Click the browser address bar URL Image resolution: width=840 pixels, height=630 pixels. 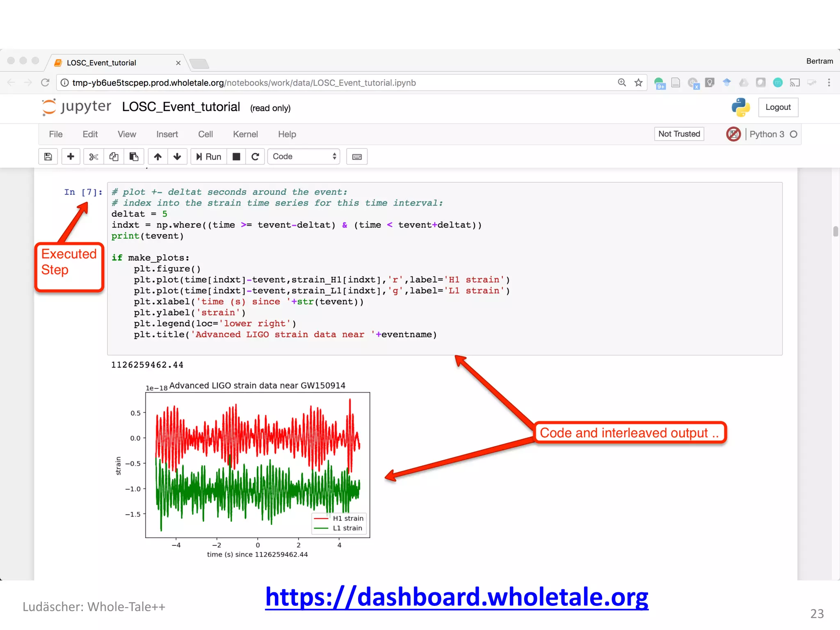click(244, 83)
